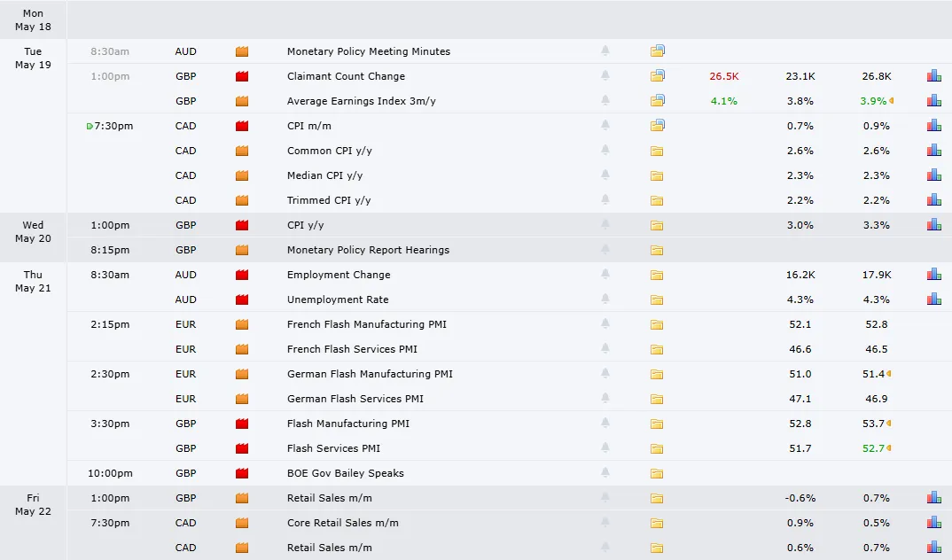Open graph icon for GBP CPI y/y
This screenshot has width=952, height=560.
tap(933, 224)
